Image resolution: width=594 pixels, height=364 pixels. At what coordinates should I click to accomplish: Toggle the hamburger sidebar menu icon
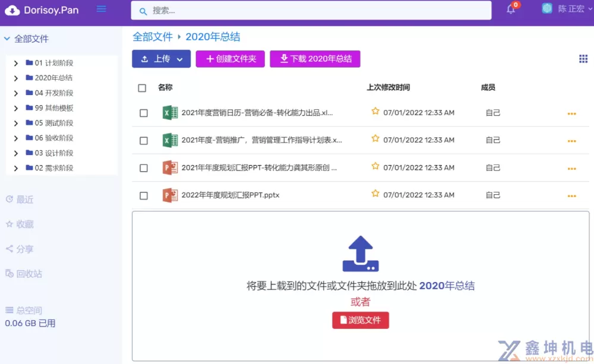point(102,9)
